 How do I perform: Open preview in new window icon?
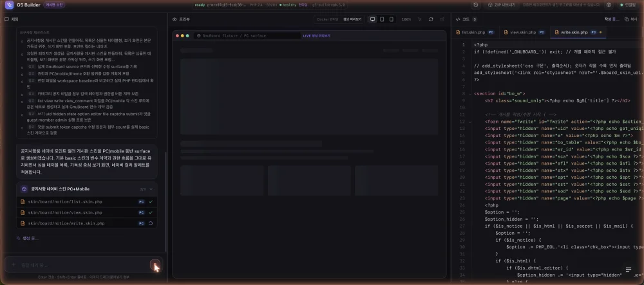coord(442,19)
